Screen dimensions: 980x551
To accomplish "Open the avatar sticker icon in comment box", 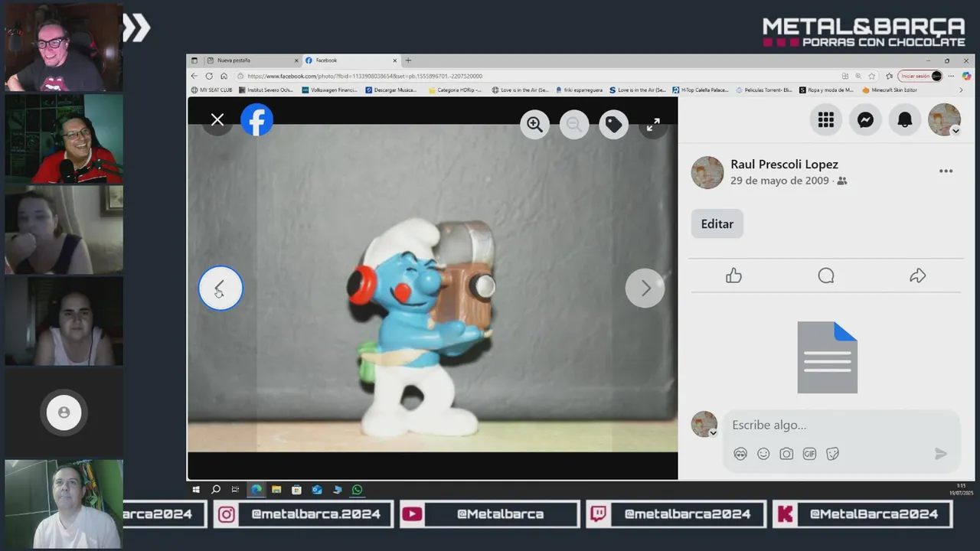I will pyautogui.click(x=740, y=454).
